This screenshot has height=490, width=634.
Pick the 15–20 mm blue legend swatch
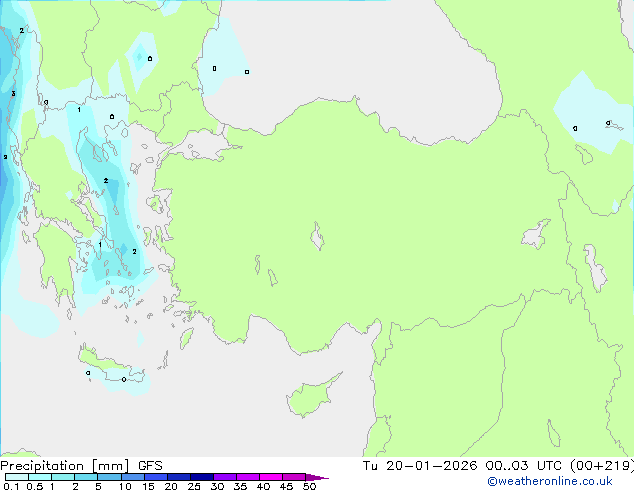(155, 477)
